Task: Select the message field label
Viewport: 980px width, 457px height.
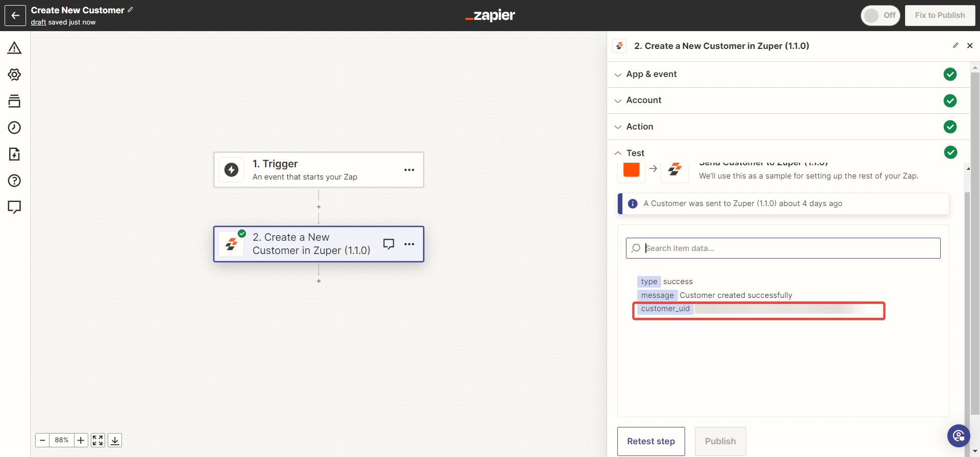Action: 657,295
